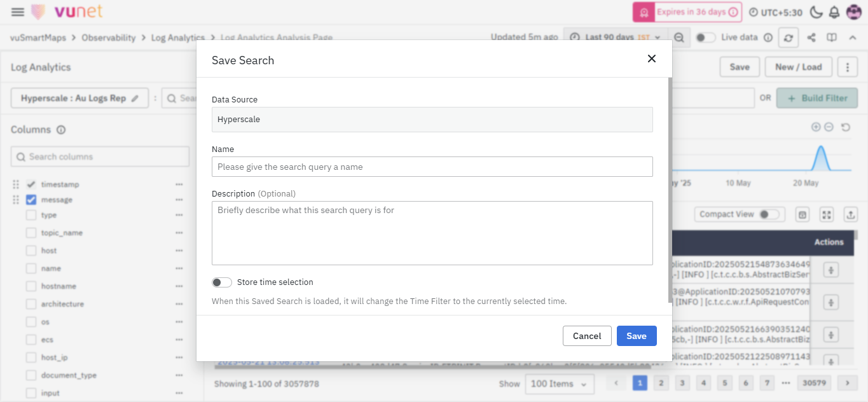The height and width of the screenshot is (402, 868).
Task: Open the notifications bell
Action: (834, 12)
